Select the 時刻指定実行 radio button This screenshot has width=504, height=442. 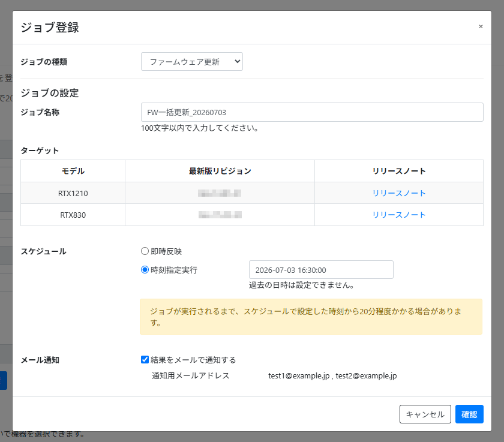coord(145,269)
